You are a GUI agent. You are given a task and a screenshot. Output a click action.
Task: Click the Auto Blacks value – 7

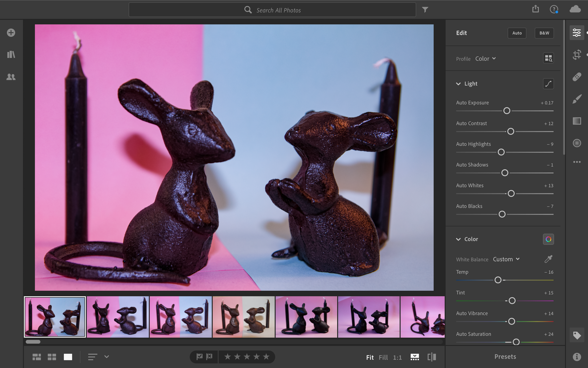pos(550,206)
